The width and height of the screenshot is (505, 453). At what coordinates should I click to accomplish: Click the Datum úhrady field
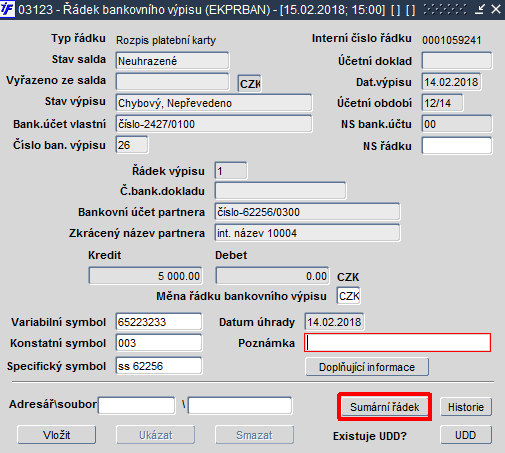[x=334, y=322]
